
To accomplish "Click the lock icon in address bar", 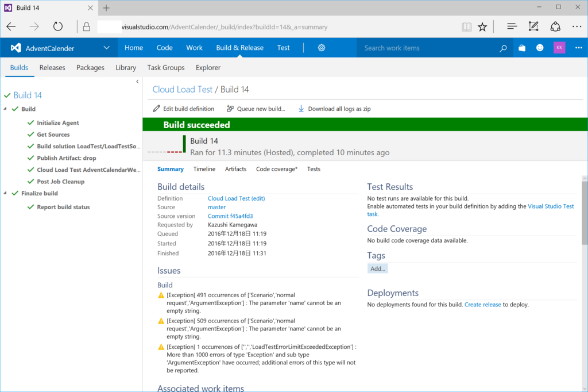I will click(x=86, y=26).
